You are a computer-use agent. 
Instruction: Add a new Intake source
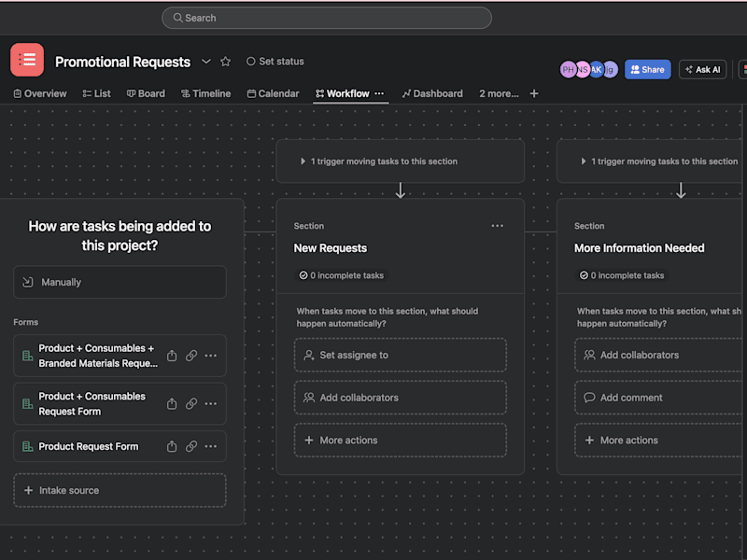click(x=120, y=490)
